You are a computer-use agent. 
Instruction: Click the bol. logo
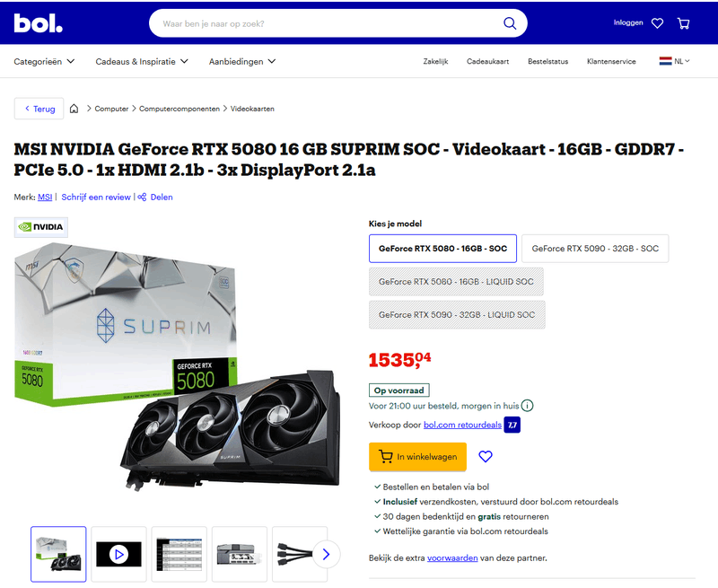[x=38, y=23]
